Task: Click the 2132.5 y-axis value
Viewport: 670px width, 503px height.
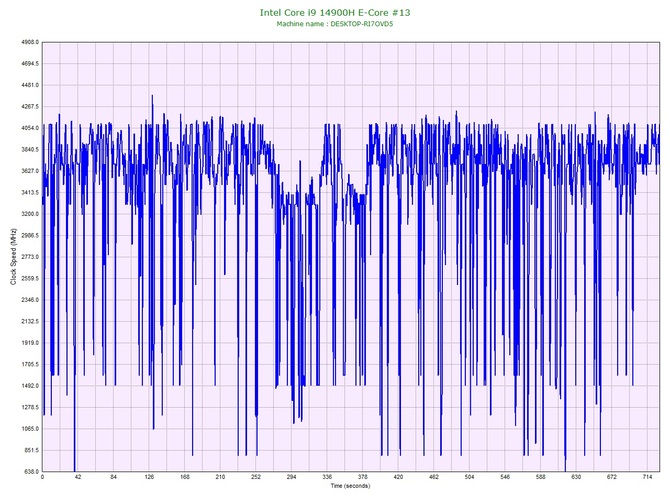Action: [30, 321]
